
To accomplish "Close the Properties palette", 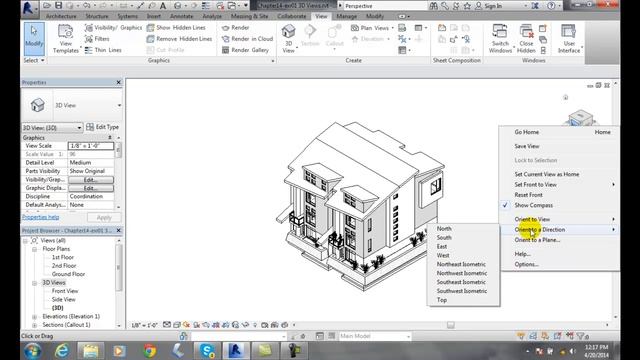I will tap(118, 82).
